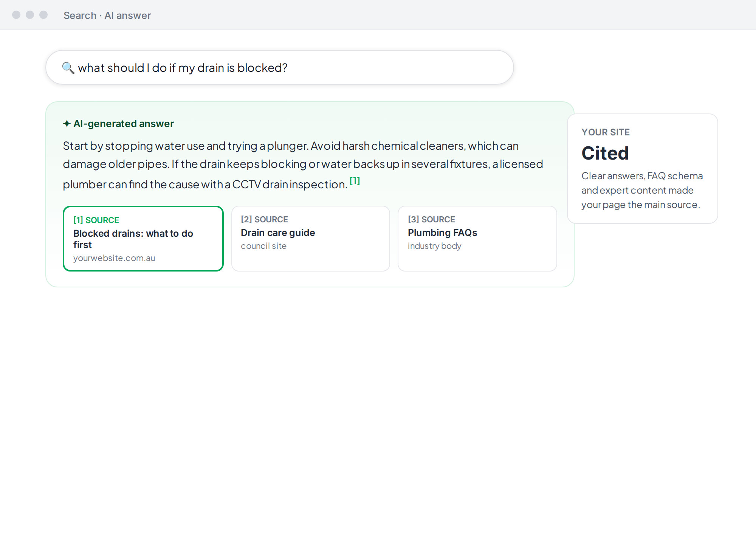Open source card Blocked drains: what to do first
This screenshot has width=756, height=540.
click(x=143, y=239)
